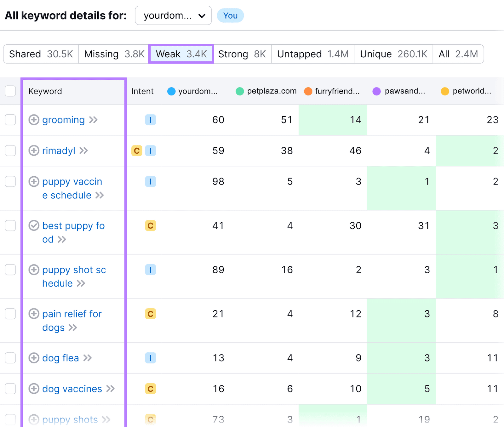
Task: Switch to the "Strong" keywords tab
Action: pyautogui.click(x=242, y=54)
